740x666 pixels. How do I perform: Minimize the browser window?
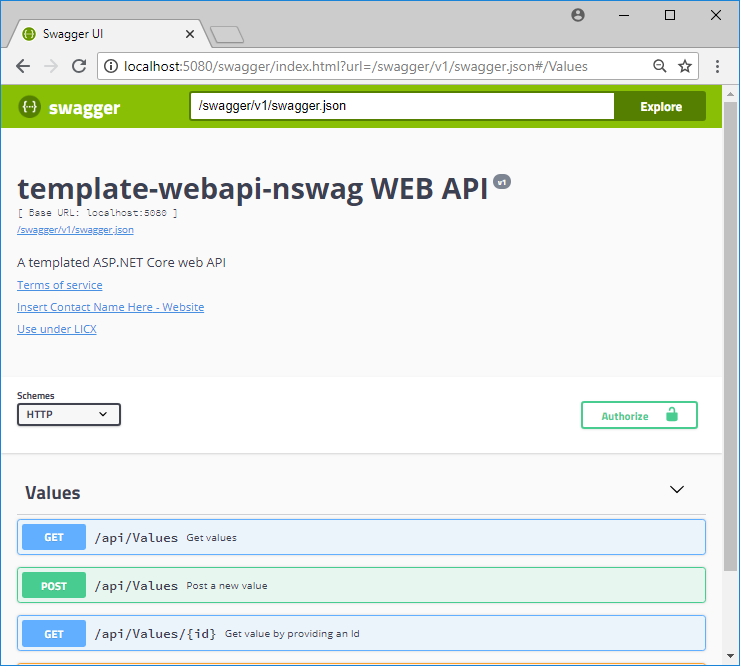624,15
